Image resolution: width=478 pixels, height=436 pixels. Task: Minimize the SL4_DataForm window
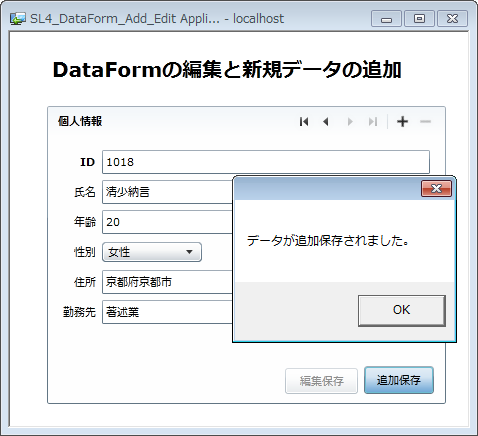(386, 19)
